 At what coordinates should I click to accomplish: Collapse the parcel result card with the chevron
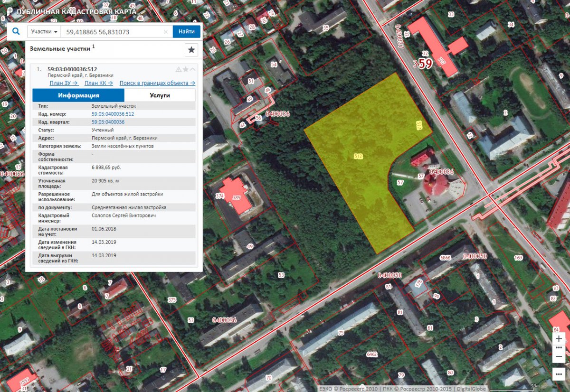click(192, 69)
